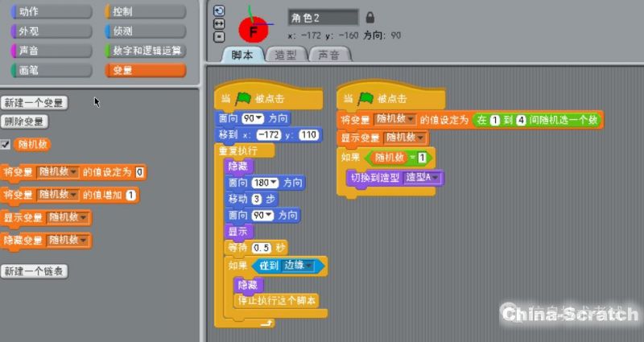Open the 控制 (Control) block category
The image size is (644, 342).
pyautogui.click(x=145, y=12)
